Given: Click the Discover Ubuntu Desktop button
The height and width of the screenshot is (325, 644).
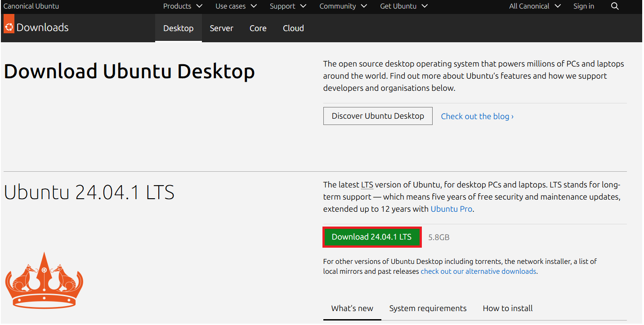Looking at the screenshot, I should [378, 116].
